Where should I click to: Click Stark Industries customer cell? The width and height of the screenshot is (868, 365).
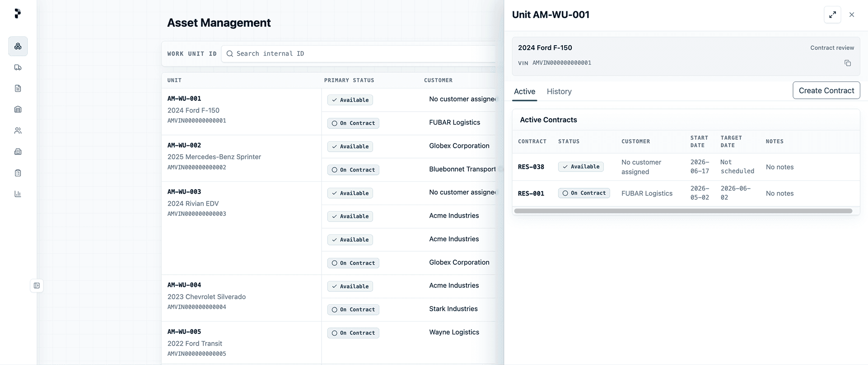click(x=453, y=309)
